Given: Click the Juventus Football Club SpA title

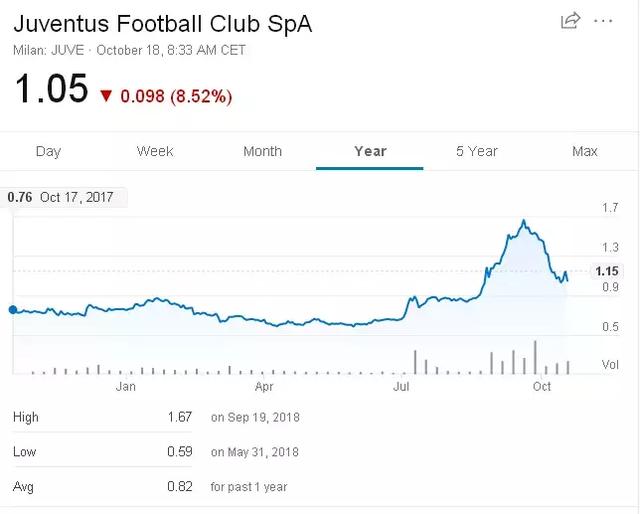Looking at the screenshot, I should click(163, 24).
